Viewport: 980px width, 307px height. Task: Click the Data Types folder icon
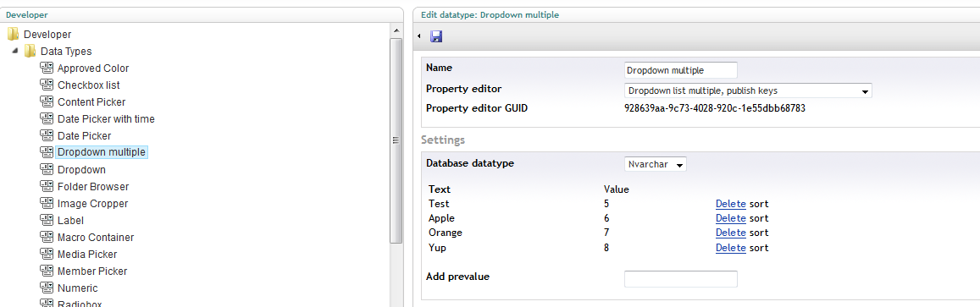(x=30, y=51)
